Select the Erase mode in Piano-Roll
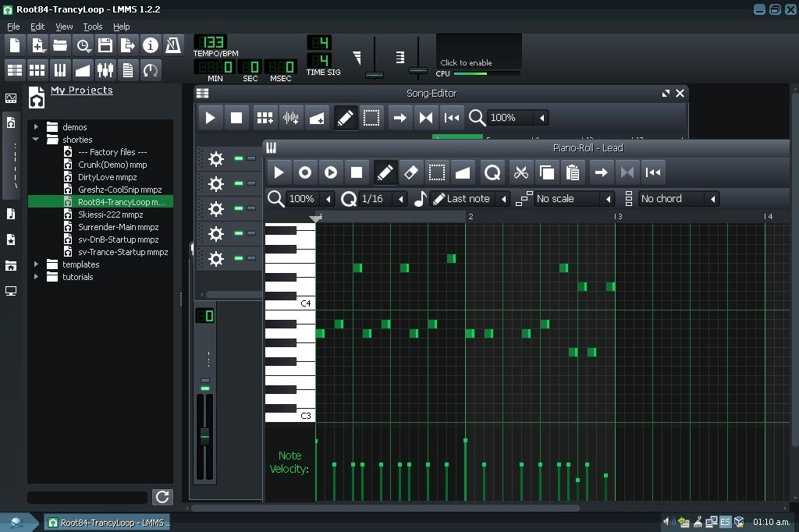 [x=411, y=172]
